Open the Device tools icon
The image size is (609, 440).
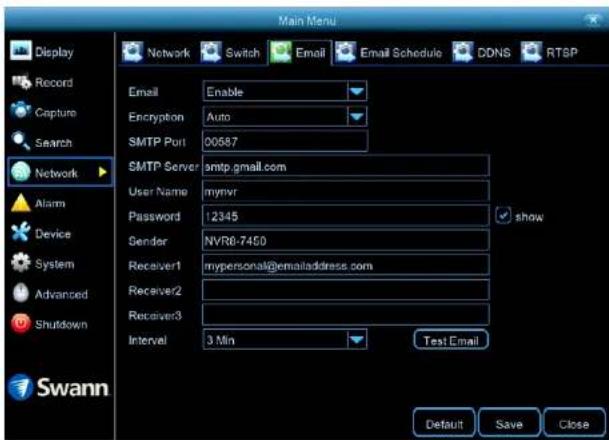pyautogui.click(x=21, y=232)
